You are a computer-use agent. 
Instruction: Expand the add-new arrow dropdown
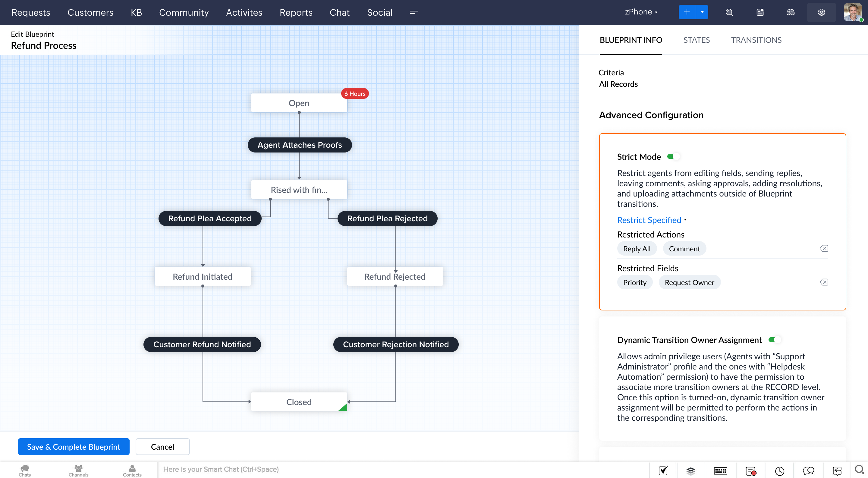pyautogui.click(x=702, y=12)
